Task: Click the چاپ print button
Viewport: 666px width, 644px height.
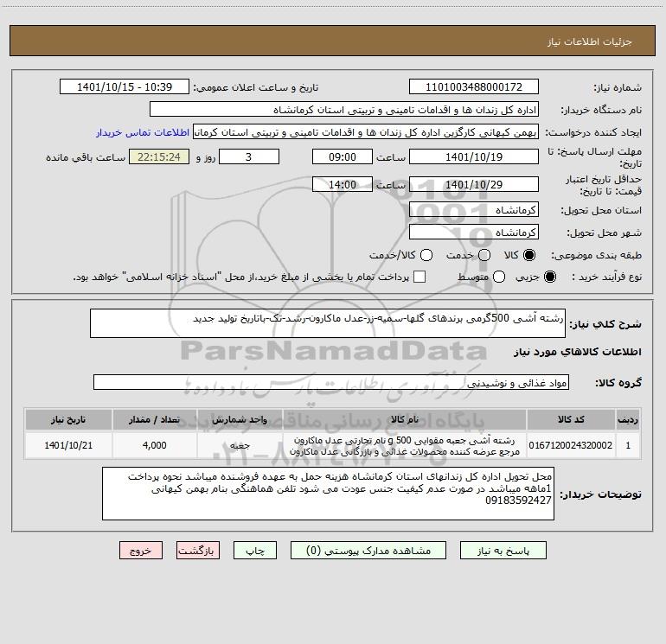Action: click(255, 551)
